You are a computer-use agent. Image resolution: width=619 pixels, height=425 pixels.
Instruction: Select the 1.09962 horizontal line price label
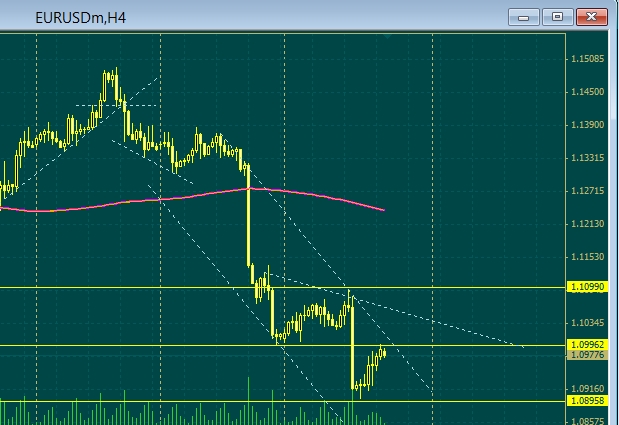(x=587, y=344)
